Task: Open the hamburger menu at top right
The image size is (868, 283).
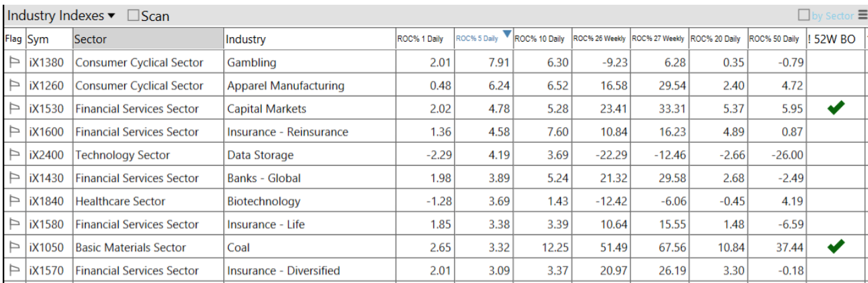Action: pos(862,15)
